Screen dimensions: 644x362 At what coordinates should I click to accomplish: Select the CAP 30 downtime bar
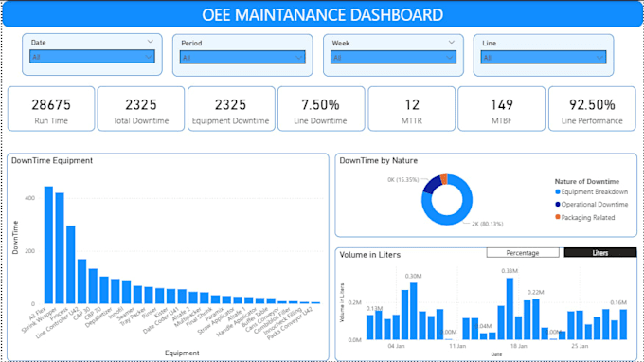pyautogui.click(x=93, y=286)
